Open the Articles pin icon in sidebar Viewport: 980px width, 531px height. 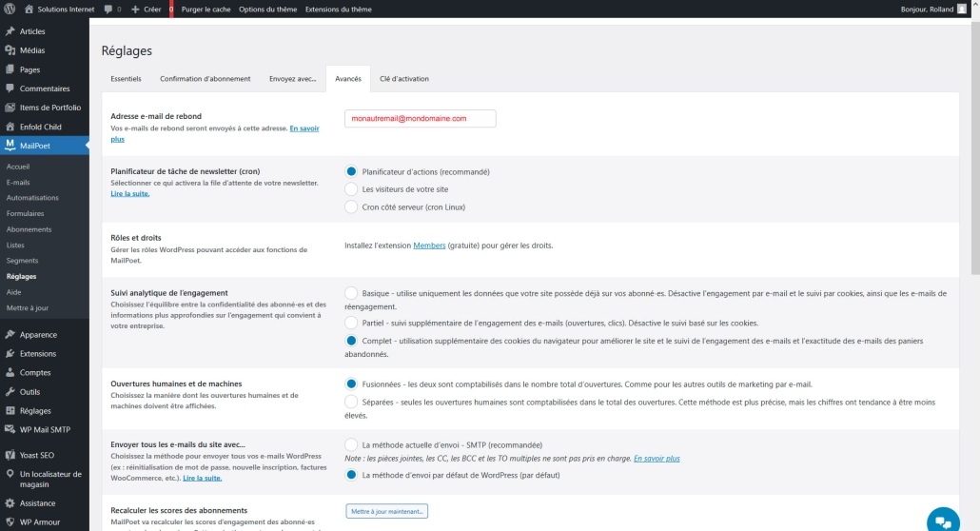(10, 30)
